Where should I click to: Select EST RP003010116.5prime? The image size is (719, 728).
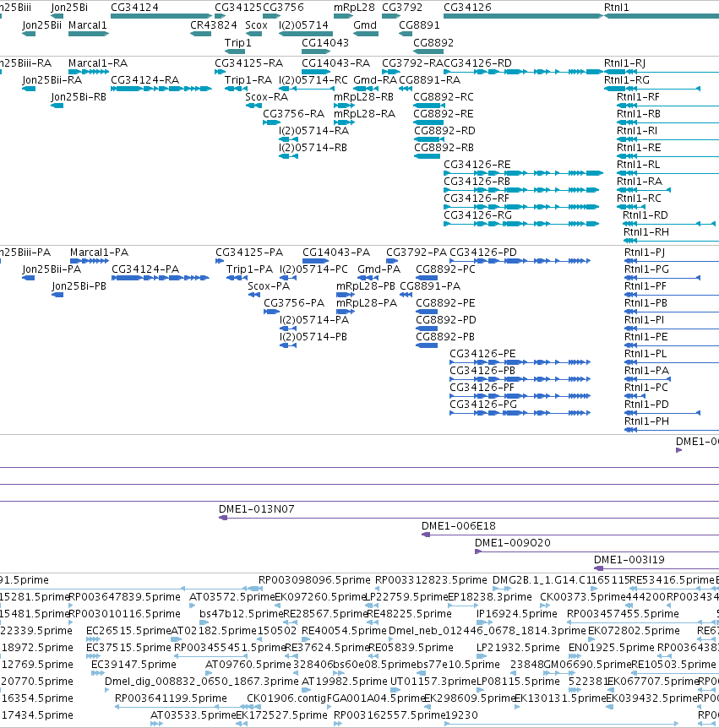click(124, 614)
